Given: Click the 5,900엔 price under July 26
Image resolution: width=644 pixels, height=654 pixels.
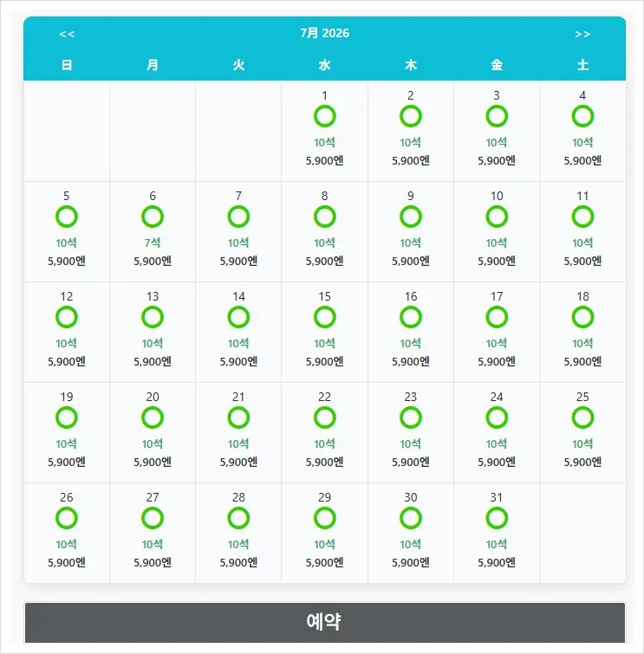Looking at the screenshot, I should click(67, 563).
